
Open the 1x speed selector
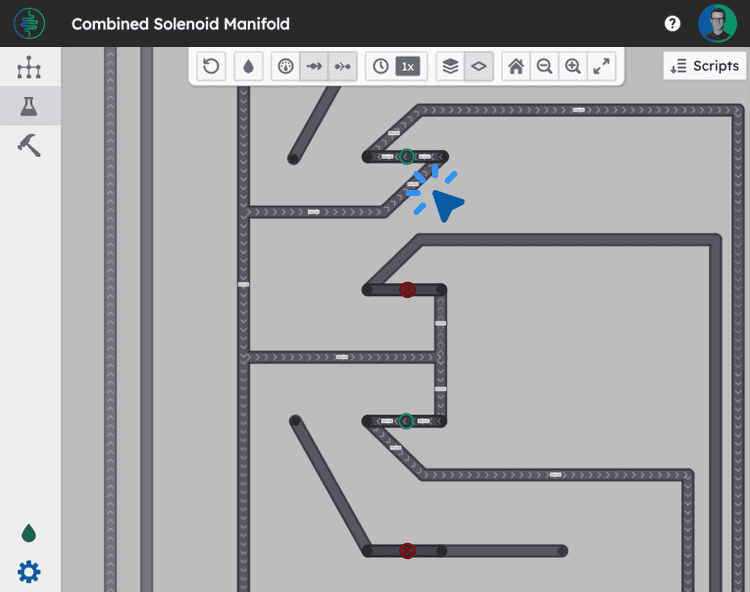click(x=408, y=67)
